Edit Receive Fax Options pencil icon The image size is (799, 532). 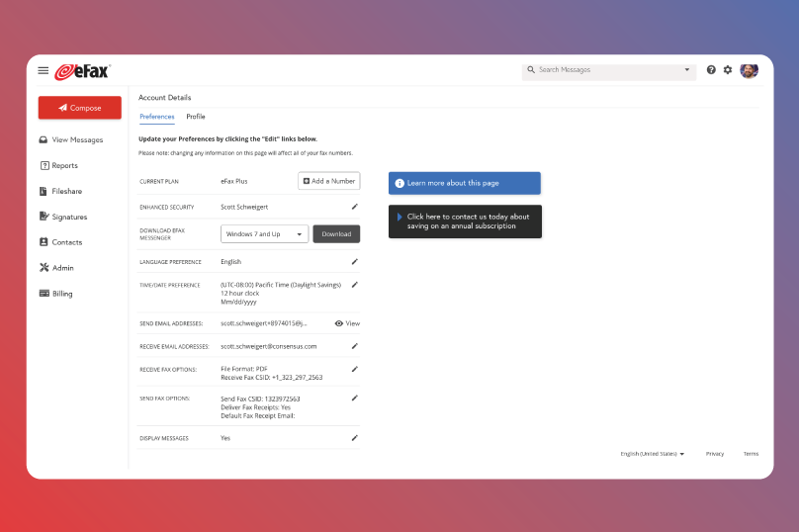355,369
